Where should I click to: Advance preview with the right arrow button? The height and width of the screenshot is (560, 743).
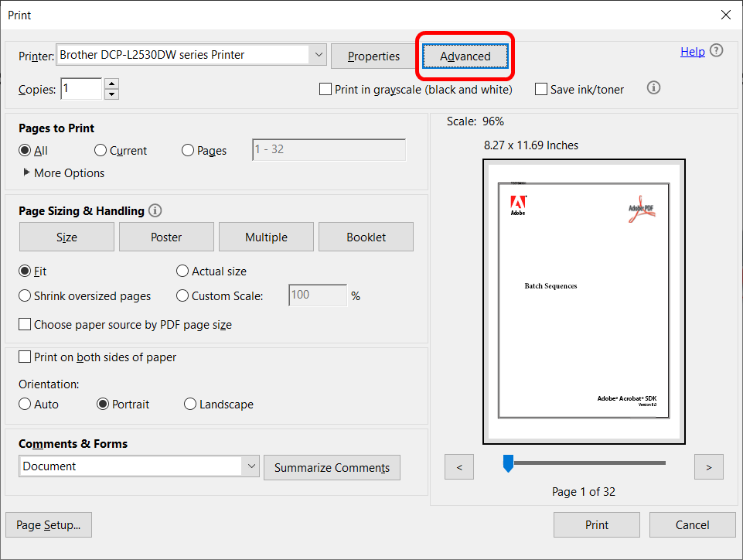708,467
